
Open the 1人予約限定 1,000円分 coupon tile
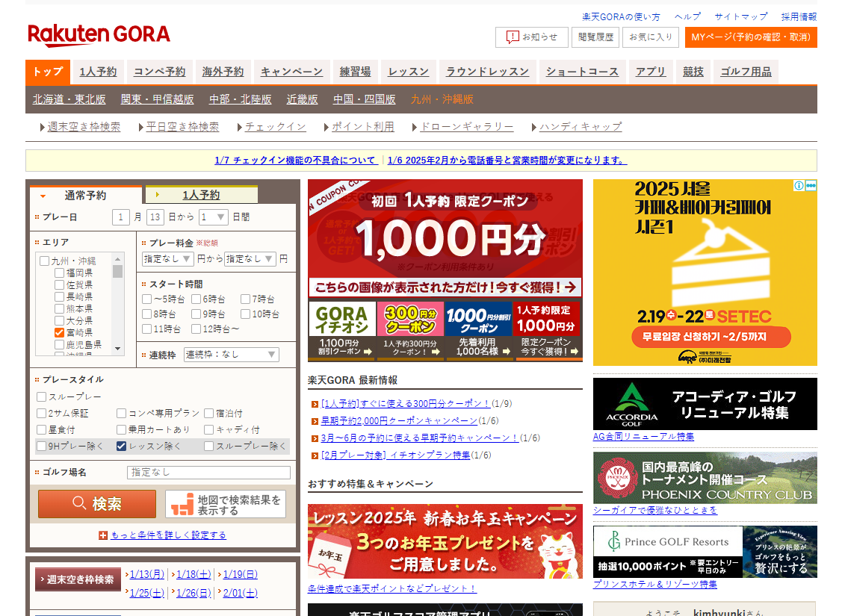click(548, 331)
